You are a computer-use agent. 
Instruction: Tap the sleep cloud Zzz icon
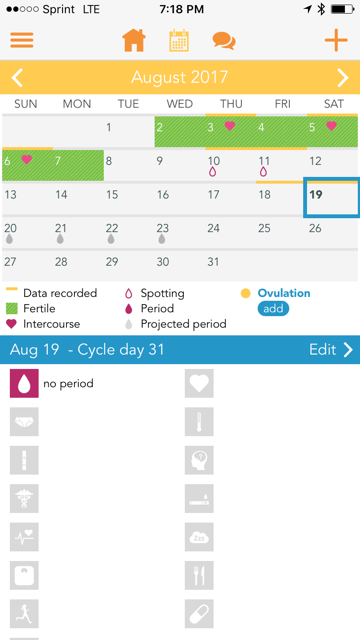(199, 537)
